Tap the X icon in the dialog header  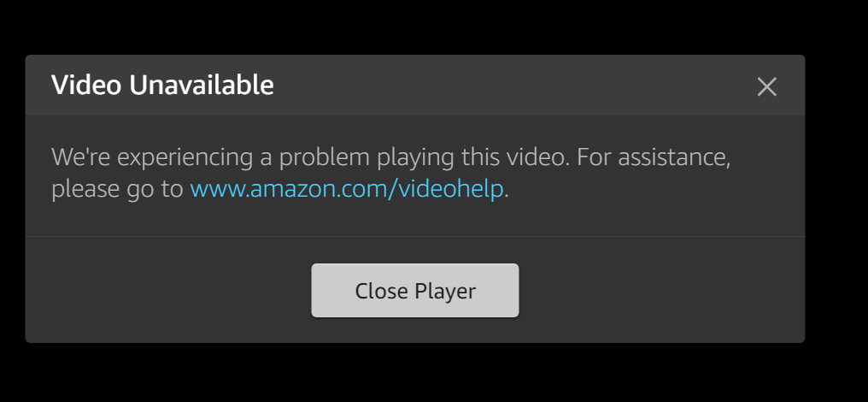[x=766, y=86]
